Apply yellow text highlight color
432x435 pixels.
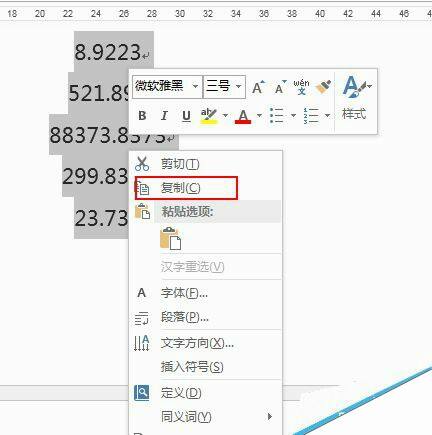(x=209, y=116)
